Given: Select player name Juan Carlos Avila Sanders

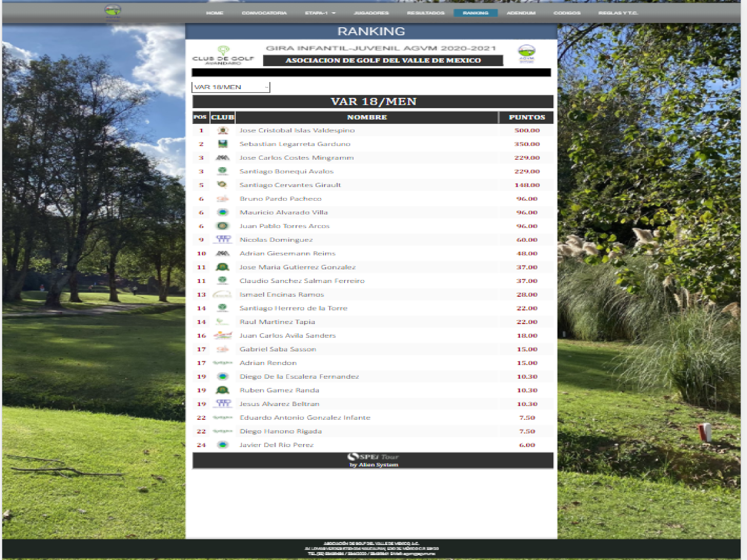Looking at the screenshot, I should (x=287, y=336).
